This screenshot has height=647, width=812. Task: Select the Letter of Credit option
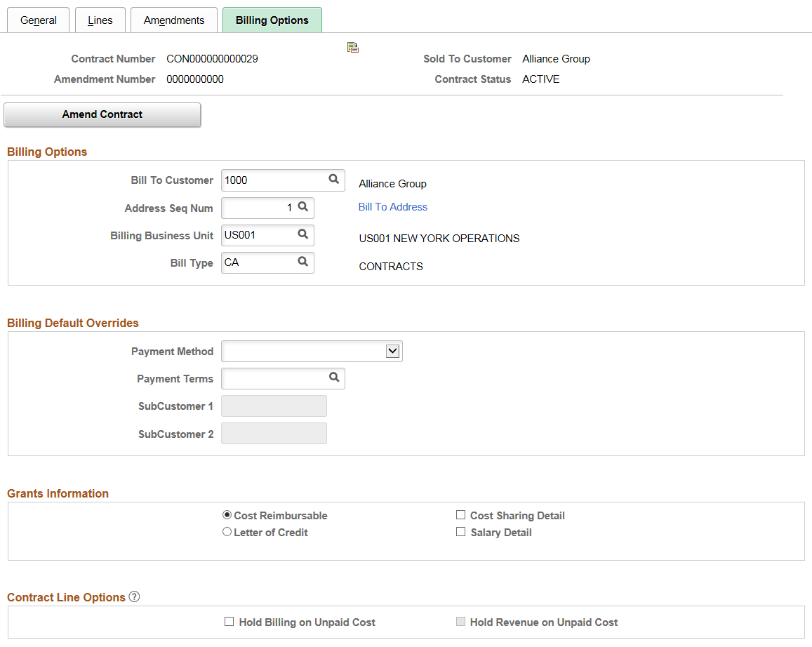(x=227, y=531)
